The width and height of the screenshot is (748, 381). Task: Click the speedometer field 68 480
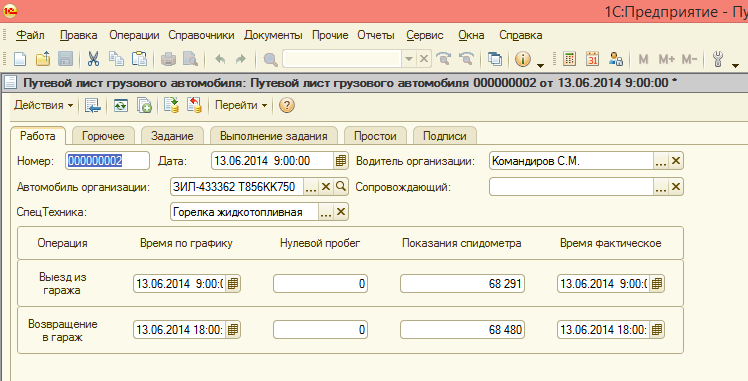click(x=462, y=330)
